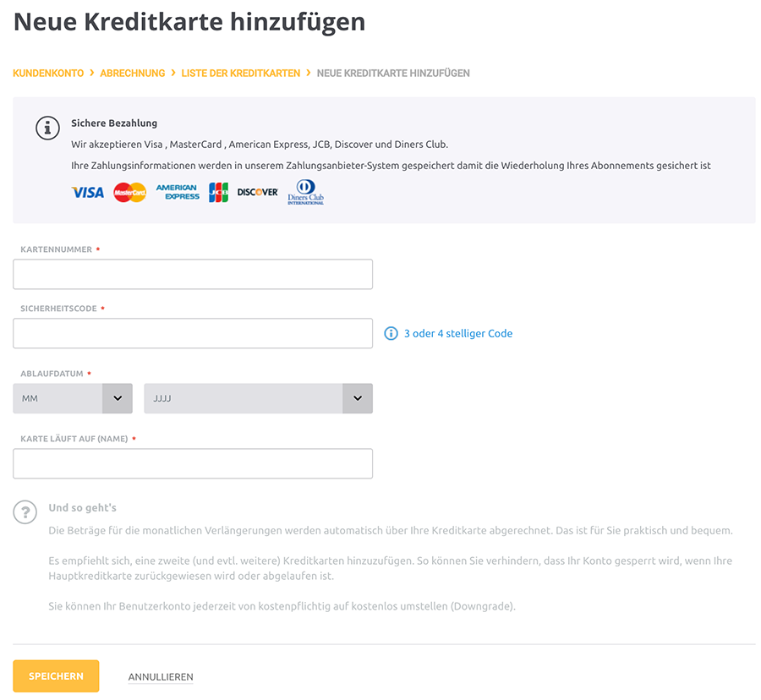Viewport: 761px width, 700px height.
Task: Click the Visa card logo
Action: (x=88, y=193)
